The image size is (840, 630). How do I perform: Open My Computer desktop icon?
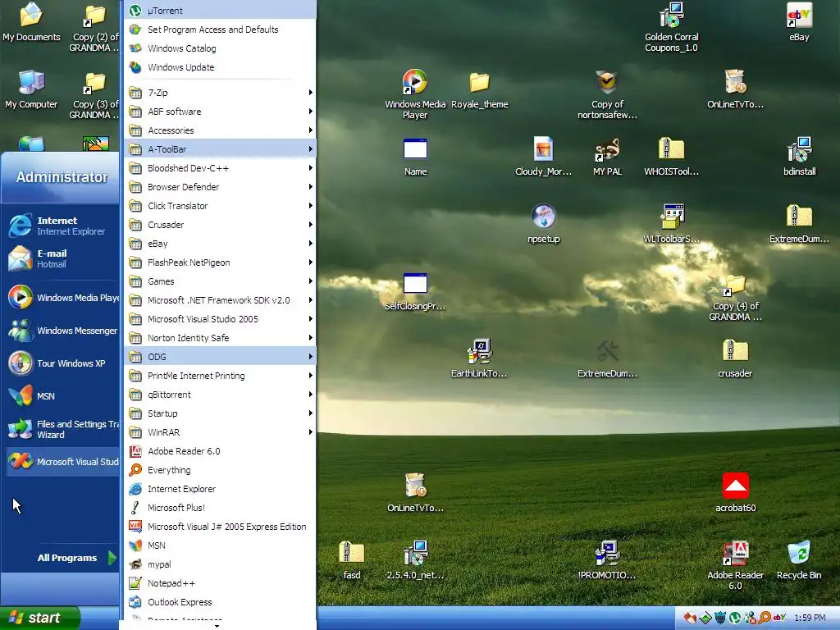click(x=31, y=89)
